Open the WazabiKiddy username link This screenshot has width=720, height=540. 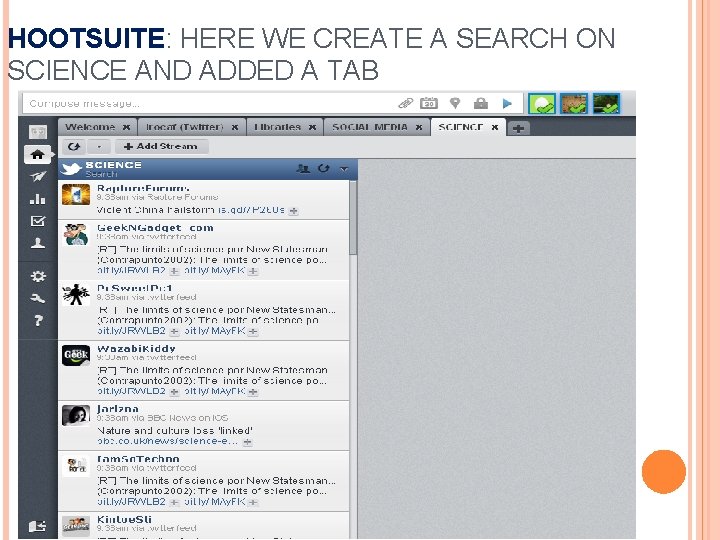coord(136,349)
